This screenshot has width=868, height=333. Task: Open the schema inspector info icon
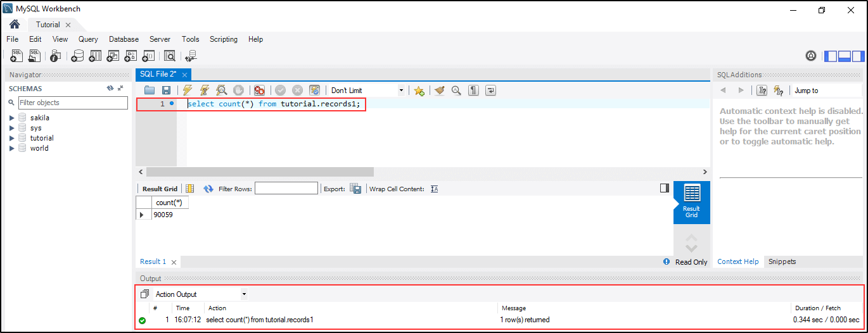click(55, 56)
